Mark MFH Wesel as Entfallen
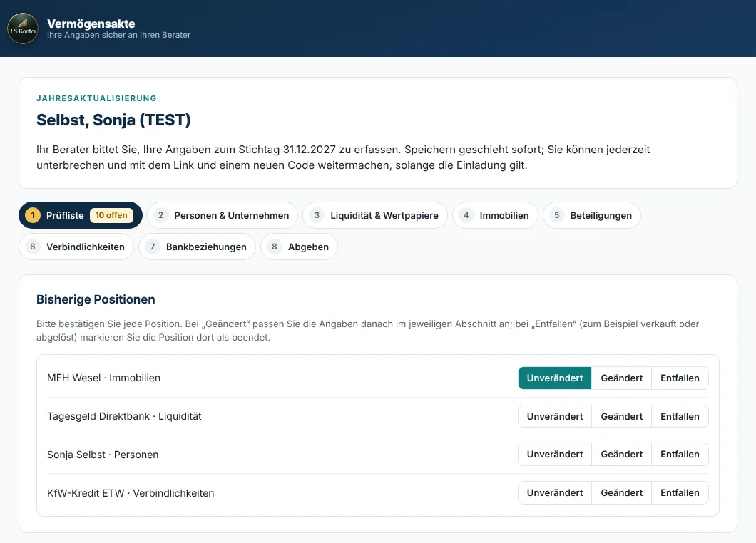This screenshot has height=543, width=756. click(x=680, y=378)
